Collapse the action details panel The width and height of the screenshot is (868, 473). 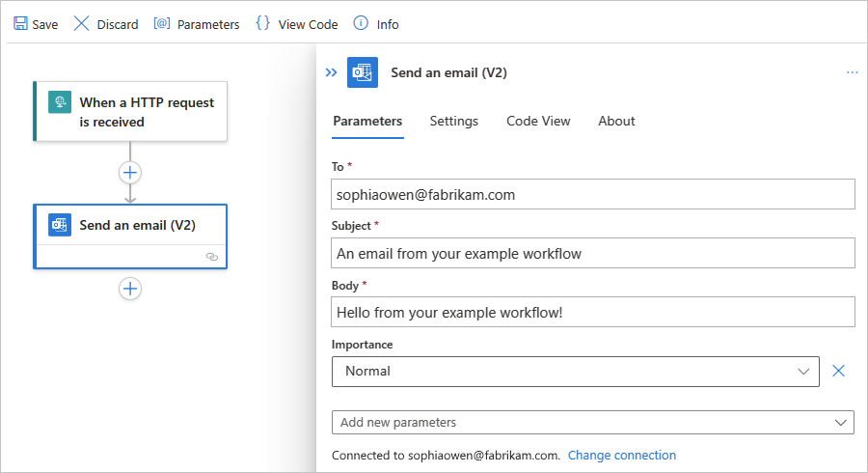(331, 72)
